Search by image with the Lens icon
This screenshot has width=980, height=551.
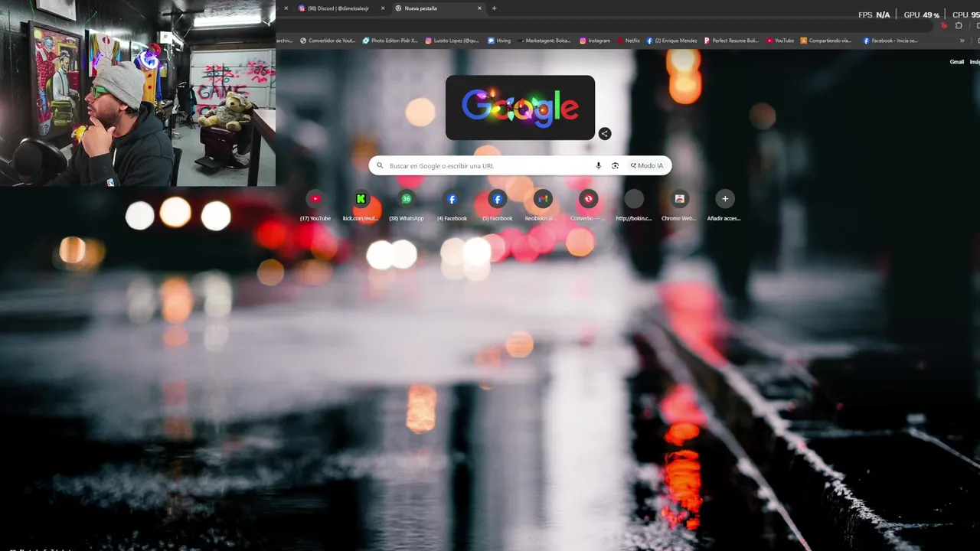click(615, 165)
